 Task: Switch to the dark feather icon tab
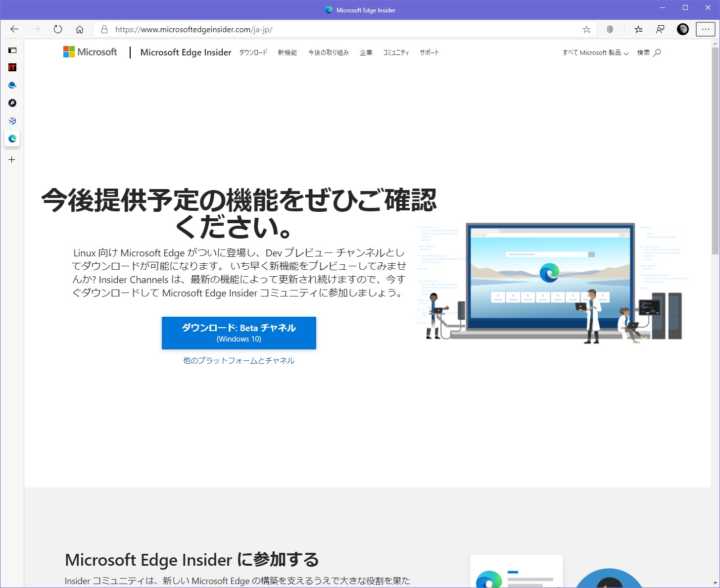tap(12, 103)
